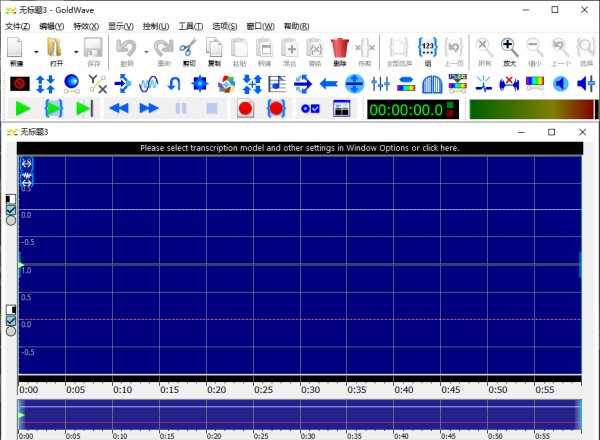Image resolution: width=600 pixels, height=440 pixels.
Task: Click the 撤销 undo arrow
Action: (126, 48)
